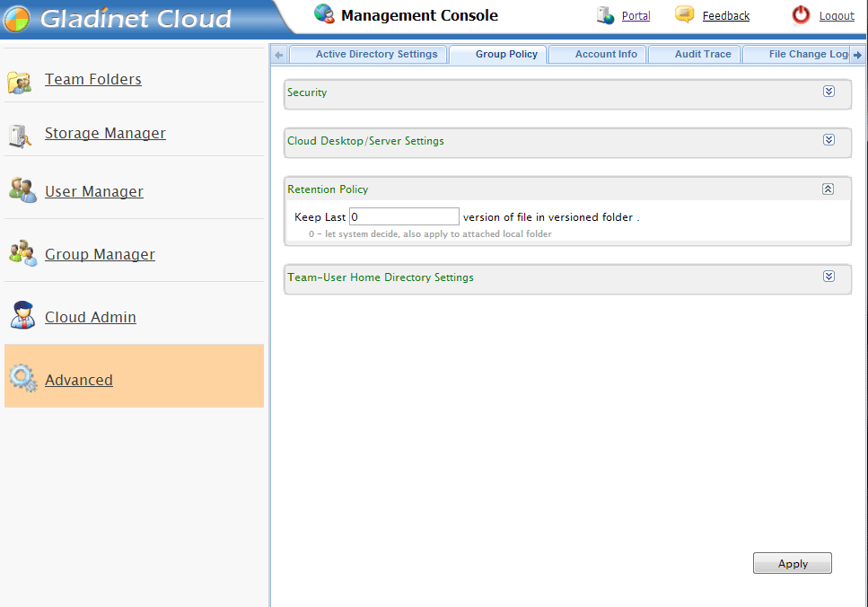This screenshot has height=607, width=868.
Task: Open the Audit Trace tab
Action: click(x=702, y=55)
